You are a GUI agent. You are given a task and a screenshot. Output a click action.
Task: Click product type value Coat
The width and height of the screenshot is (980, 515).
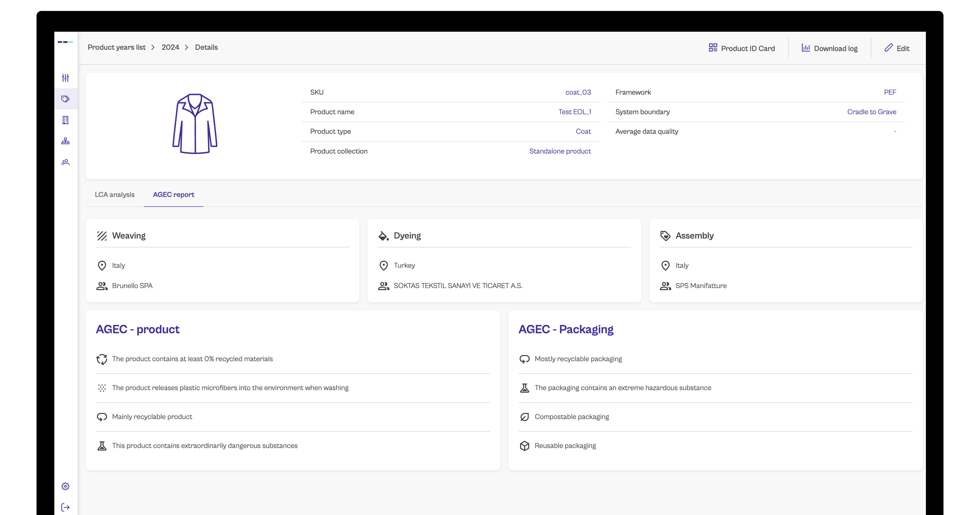point(583,131)
